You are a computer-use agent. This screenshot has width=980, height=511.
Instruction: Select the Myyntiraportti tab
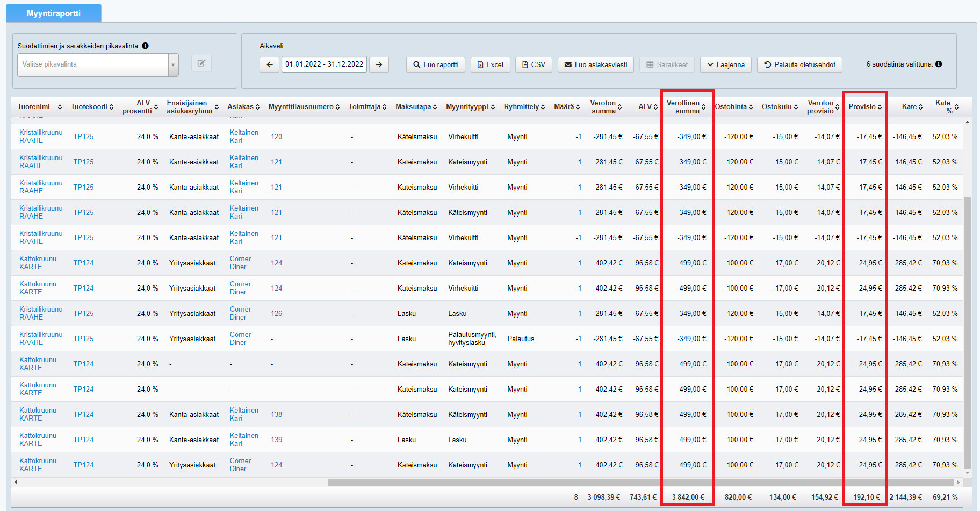[54, 13]
